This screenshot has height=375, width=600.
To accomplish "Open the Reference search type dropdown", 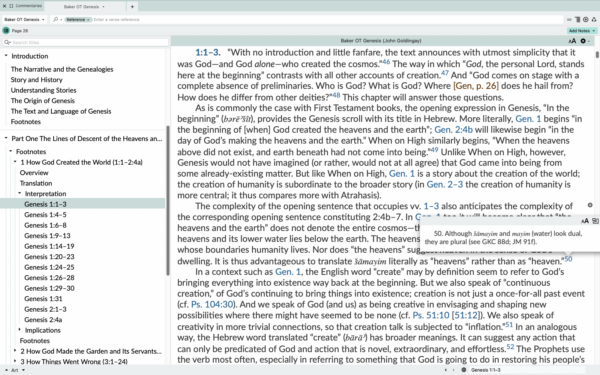I will [78, 20].
